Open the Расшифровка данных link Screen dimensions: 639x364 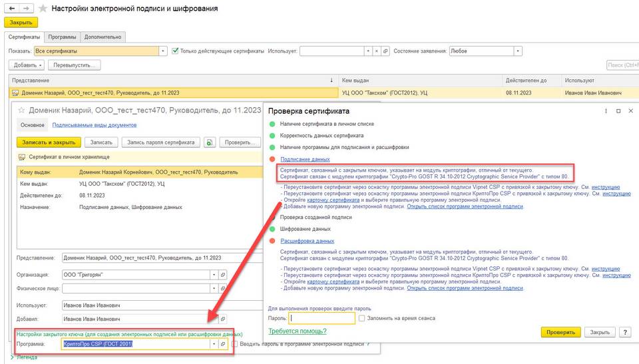coord(308,241)
